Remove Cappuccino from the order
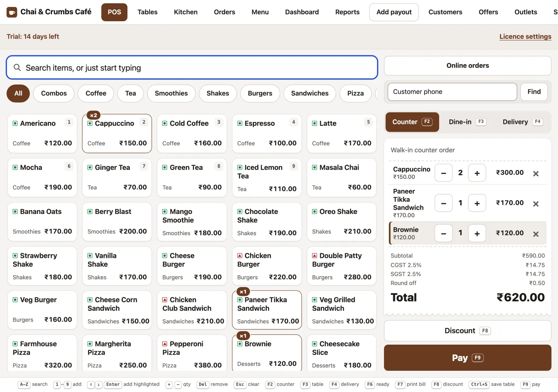The width and height of the screenshot is (558, 392). [x=536, y=173]
